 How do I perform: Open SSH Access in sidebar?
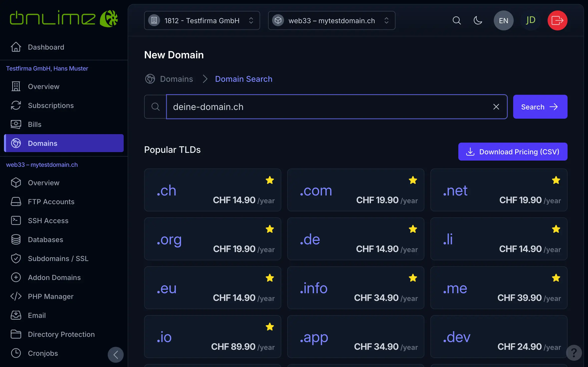coord(48,221)
